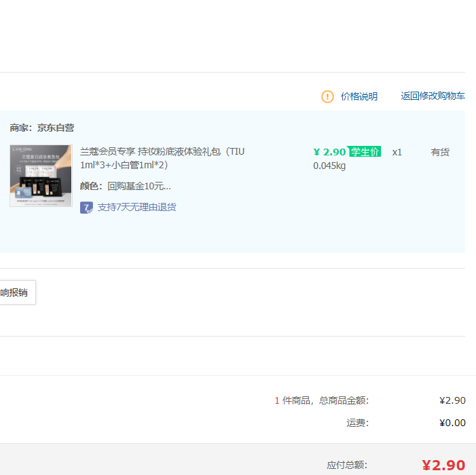The height and width of the screenshot is (475, 476).
Task: Click the partially visible 响报销 button
Action: (16, 292)
